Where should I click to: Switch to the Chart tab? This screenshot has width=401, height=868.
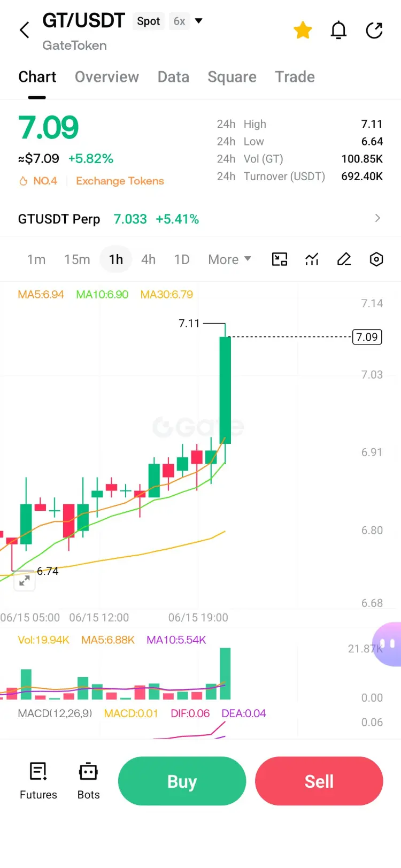[x=37, y=77]
